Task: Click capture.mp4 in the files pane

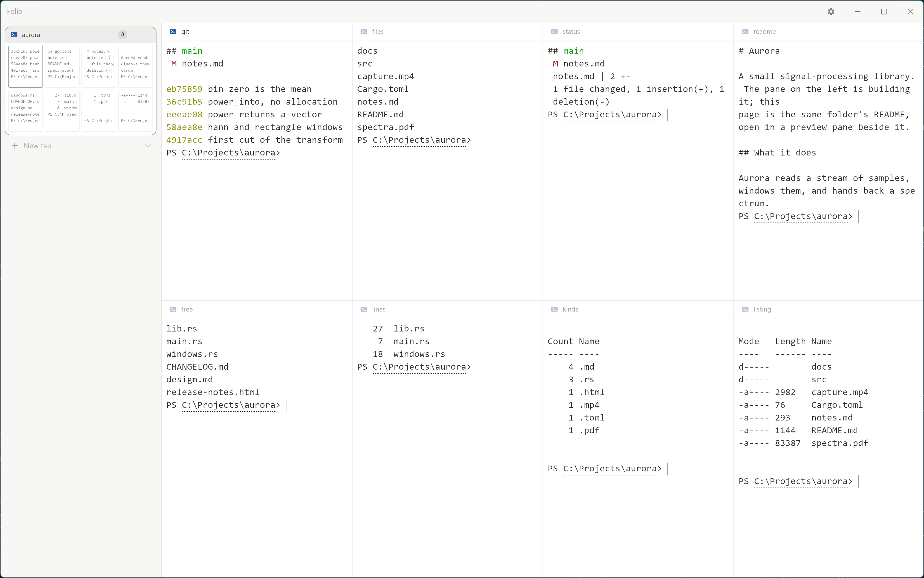Action: 386,77
